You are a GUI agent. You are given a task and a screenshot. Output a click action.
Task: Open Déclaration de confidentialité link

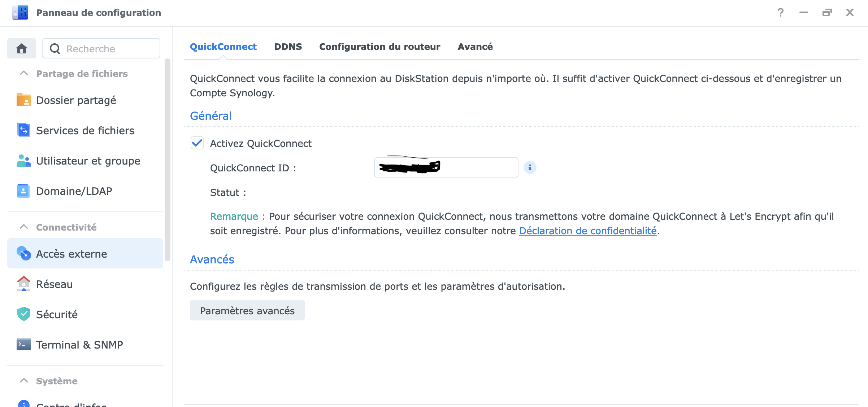tap(587, 231)
